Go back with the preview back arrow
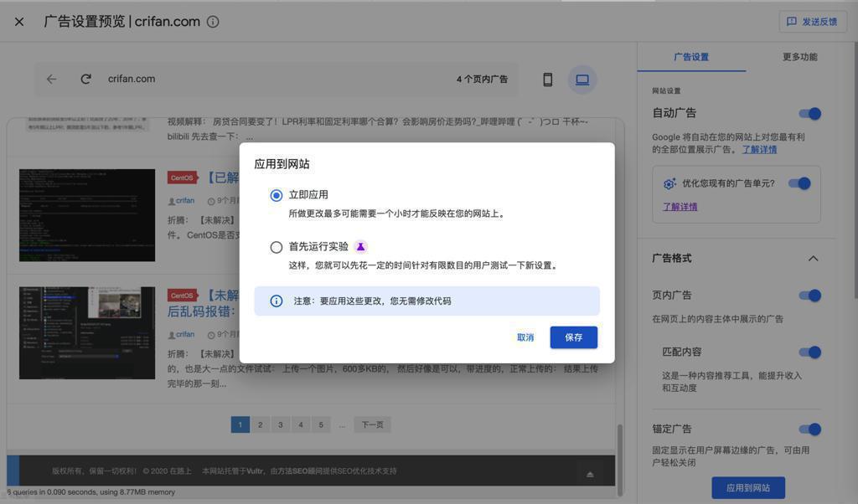858x504 pixels. click(x=51, y=80)
